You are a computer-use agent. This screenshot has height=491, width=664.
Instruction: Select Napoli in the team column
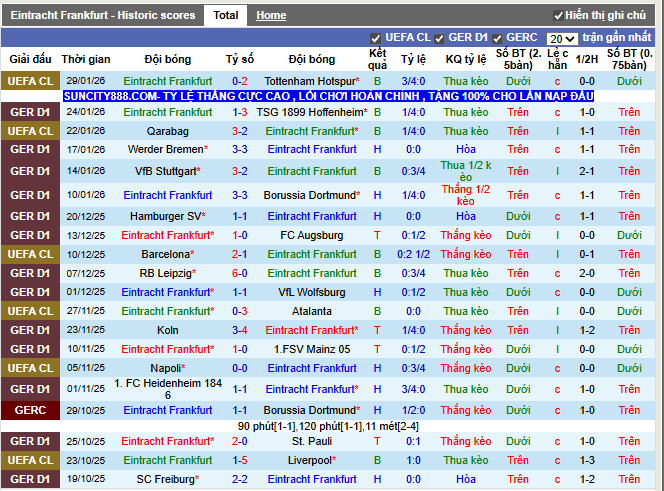click(168, 368)
